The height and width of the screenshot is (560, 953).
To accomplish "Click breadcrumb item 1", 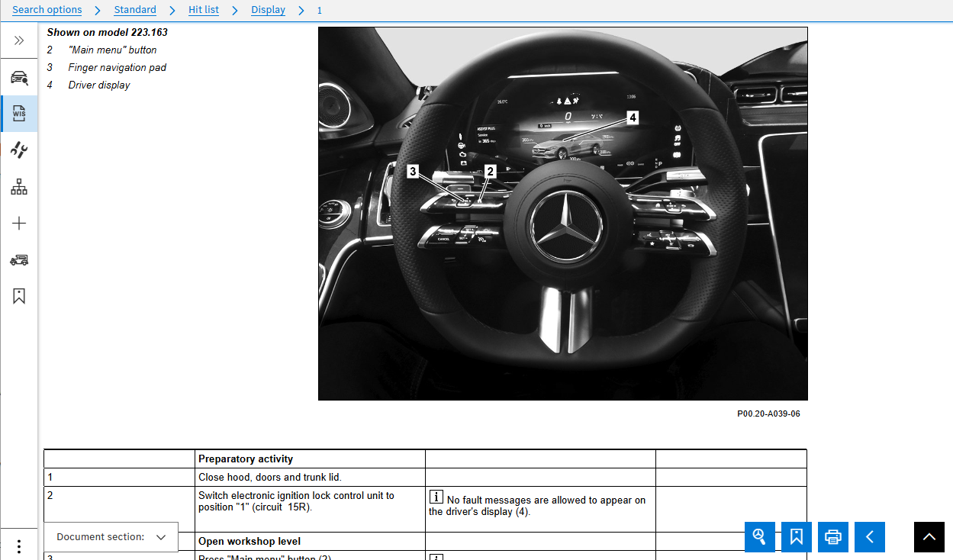I will point(320,10).
